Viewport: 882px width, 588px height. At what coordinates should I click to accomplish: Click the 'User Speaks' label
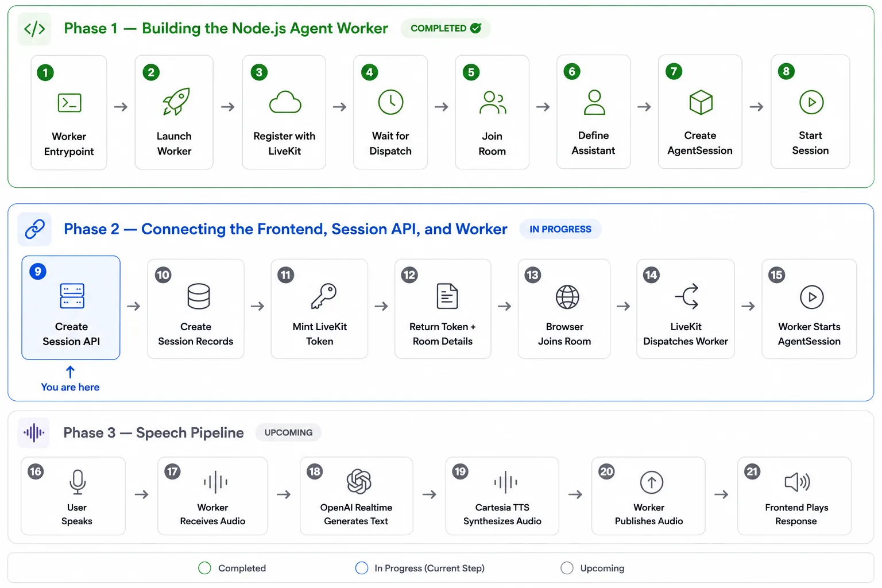click(77, 514)
